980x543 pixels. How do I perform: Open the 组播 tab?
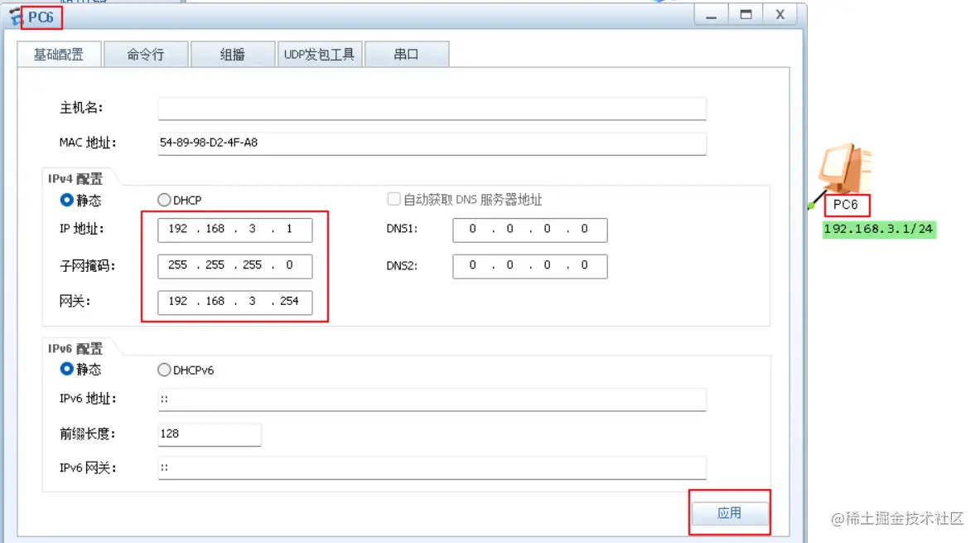(x=233, y=55)
